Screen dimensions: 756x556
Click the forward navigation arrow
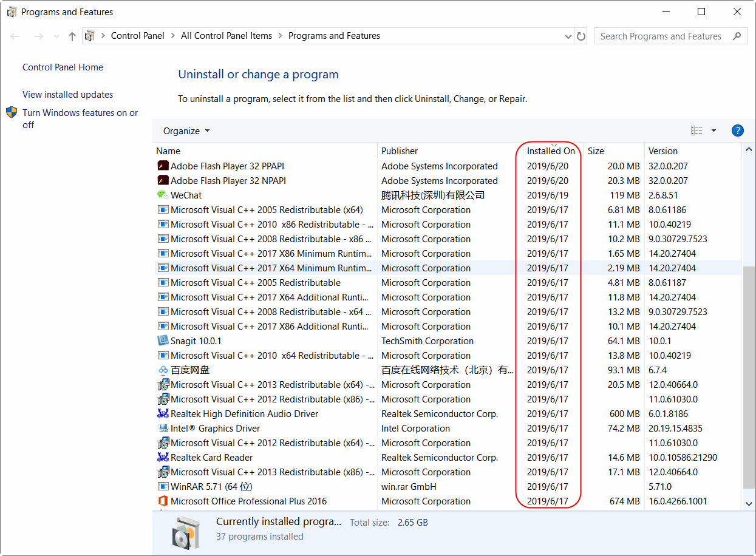38,36
